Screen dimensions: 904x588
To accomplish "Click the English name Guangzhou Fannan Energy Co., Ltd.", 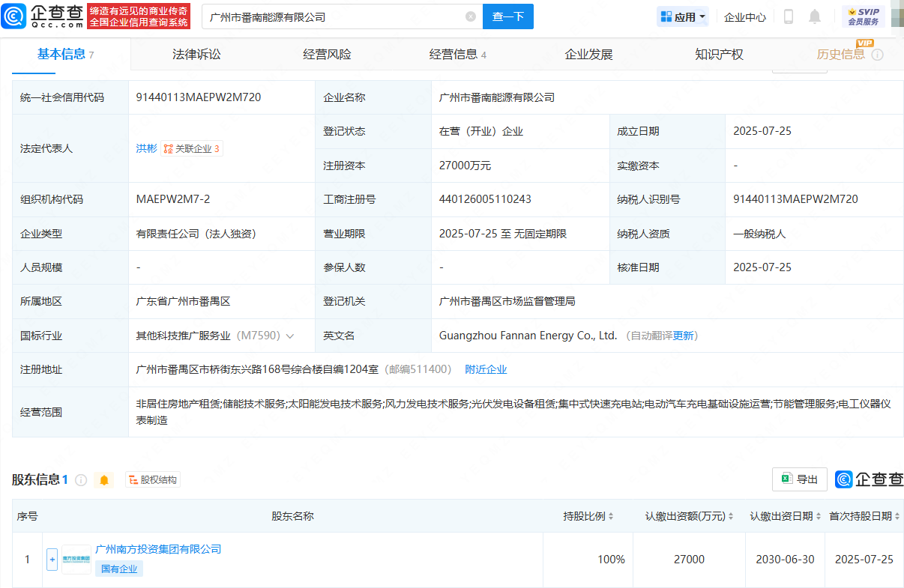I will [528, 336].
